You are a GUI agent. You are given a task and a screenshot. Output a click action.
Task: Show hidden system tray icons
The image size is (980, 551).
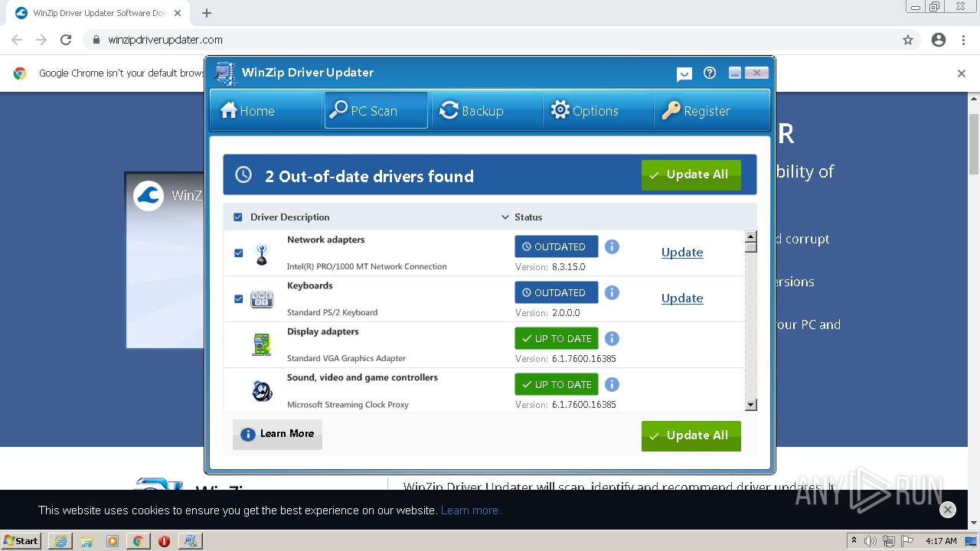[854, 541]
